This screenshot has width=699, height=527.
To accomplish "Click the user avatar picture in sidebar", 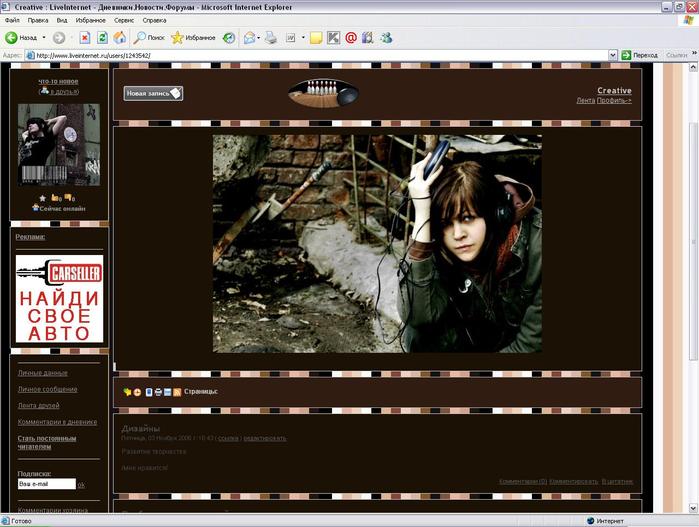I will [x=58, y=144].
